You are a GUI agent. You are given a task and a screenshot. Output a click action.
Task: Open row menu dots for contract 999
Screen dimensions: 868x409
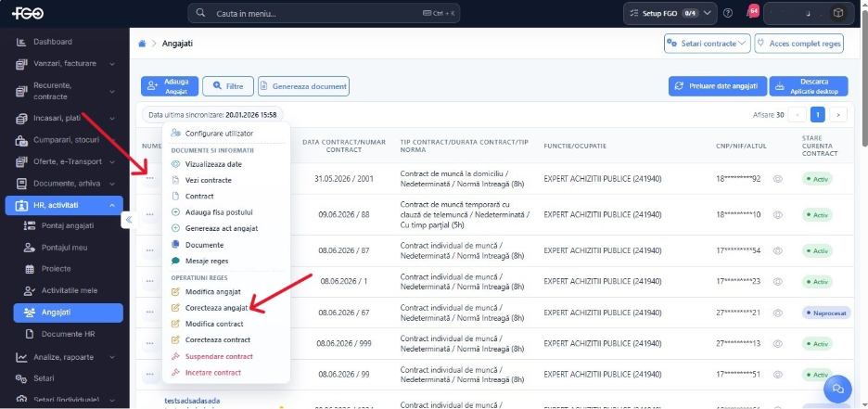(150, 343)
